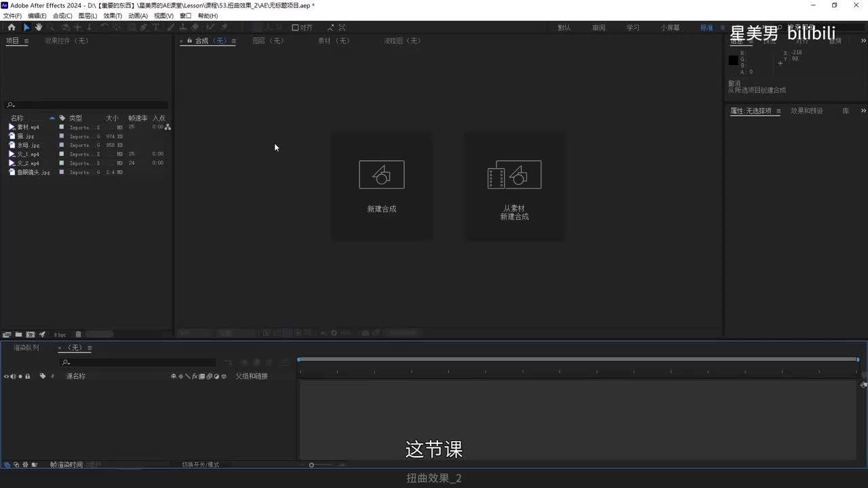This screenshot has width=868, height=488.
Task: Toggle In/Out/Duration pane at timeline bottom
Action: click(25, 465)
